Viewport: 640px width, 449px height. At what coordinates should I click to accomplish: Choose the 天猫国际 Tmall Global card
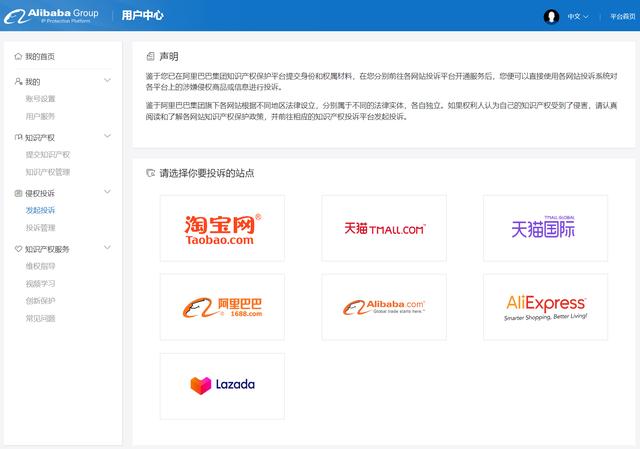coord(545,228)
